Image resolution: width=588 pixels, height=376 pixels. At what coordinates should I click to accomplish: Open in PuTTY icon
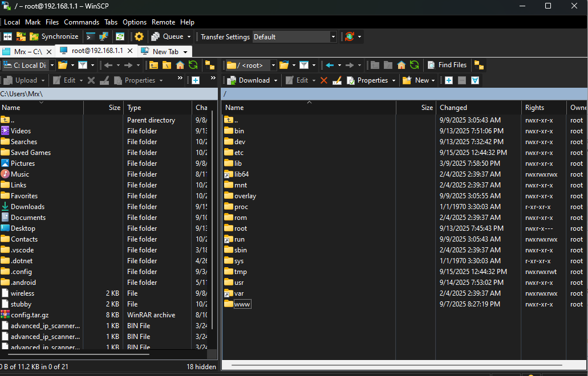tap(103, 36)
